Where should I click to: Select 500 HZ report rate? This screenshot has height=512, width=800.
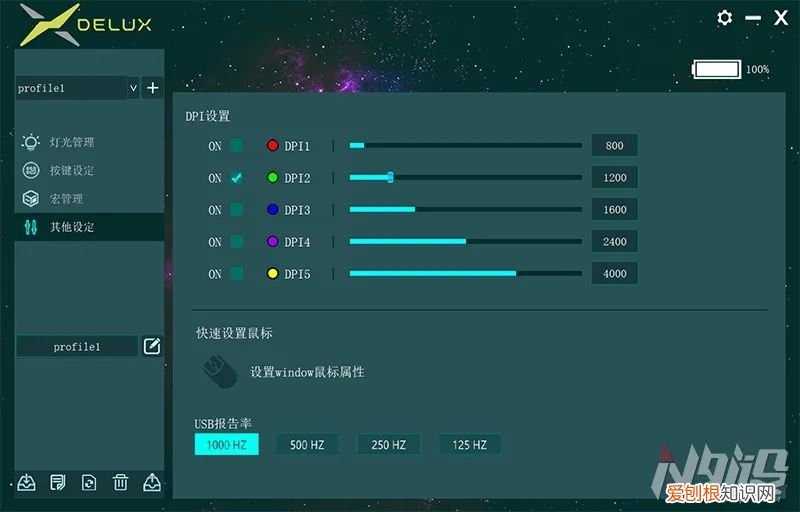[307, 444]
